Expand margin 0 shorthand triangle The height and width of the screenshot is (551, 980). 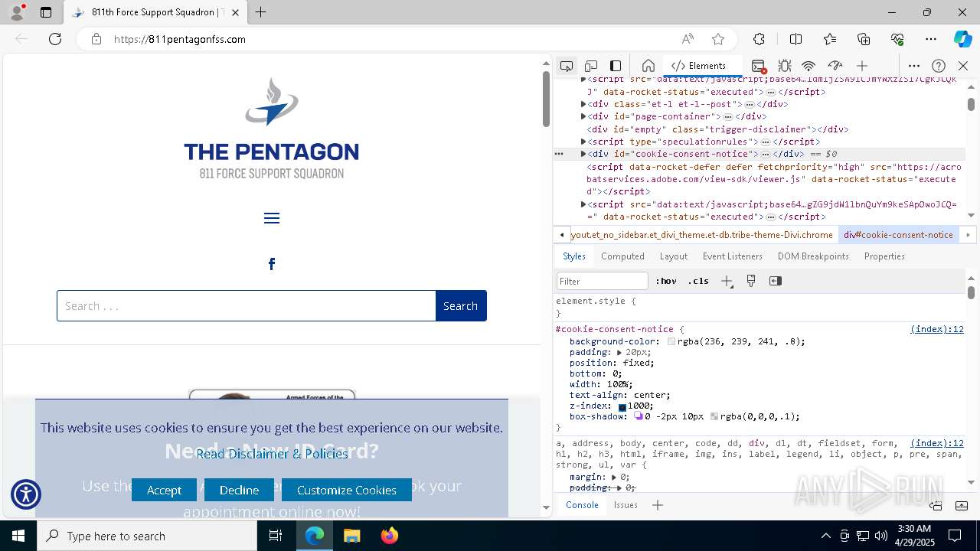pos(614,477)
